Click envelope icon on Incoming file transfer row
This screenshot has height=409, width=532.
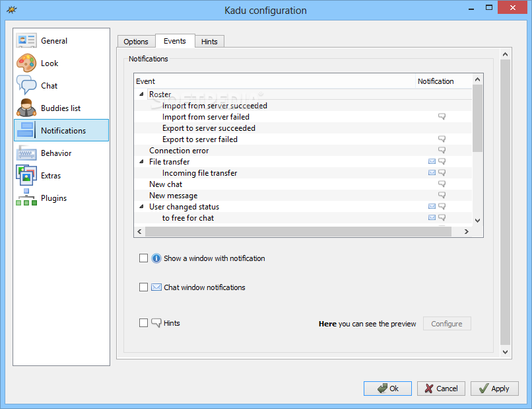[432, 172]
